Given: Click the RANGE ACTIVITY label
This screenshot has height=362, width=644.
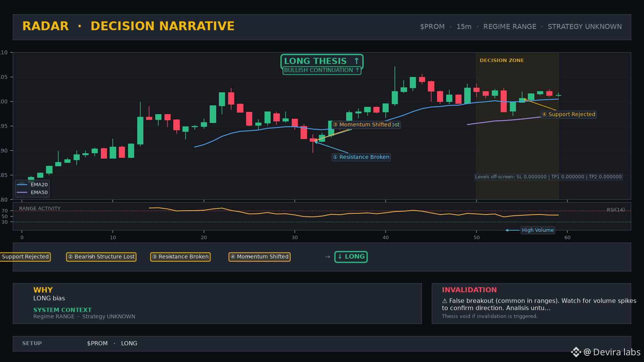Looking at the screenshot, I should click(40, 208).
